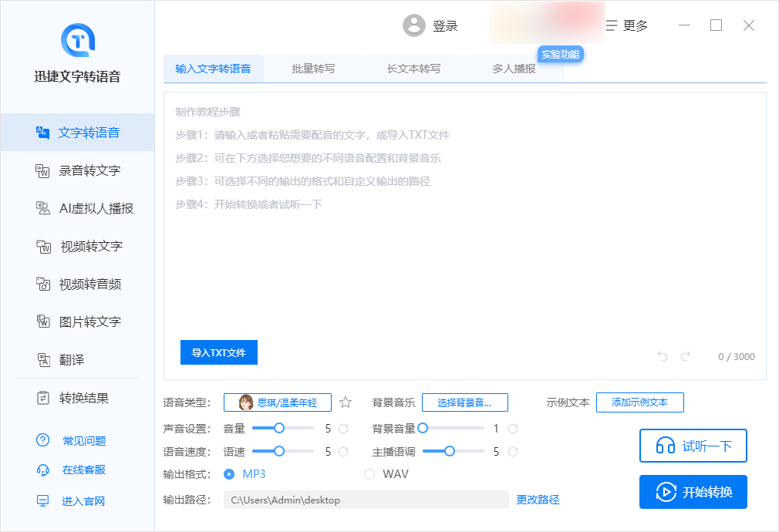
Task: Open 图片转文字 in the sidebar
Action: click(x=77, y=322)
